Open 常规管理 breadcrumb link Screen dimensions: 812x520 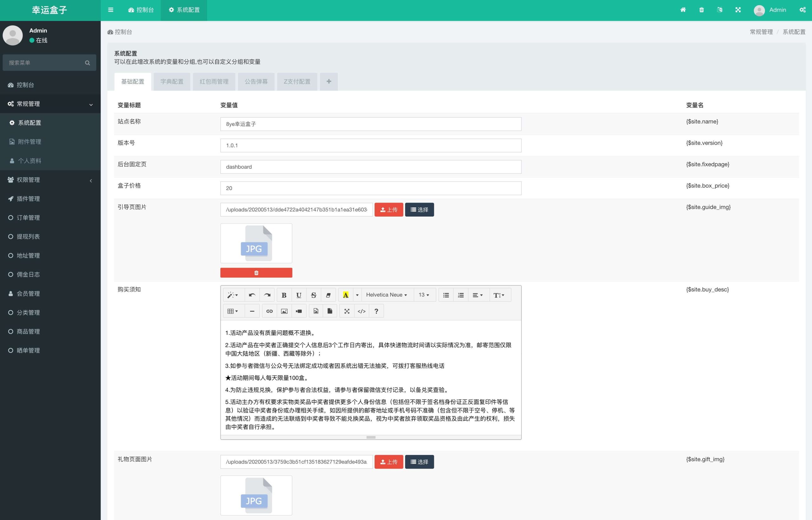[761, 32]
